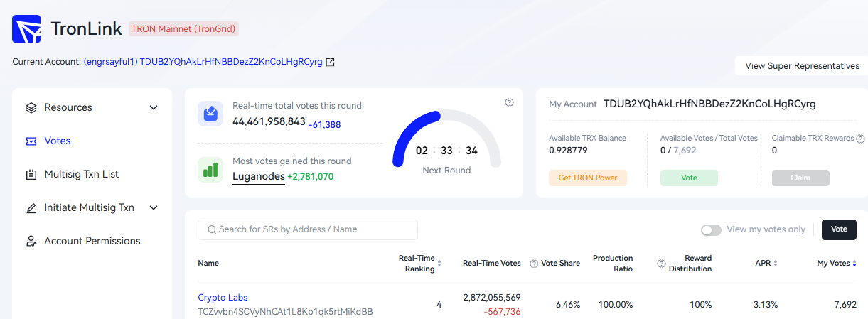
Task: Open Account Permissions page
Action: tap(92, 242)
